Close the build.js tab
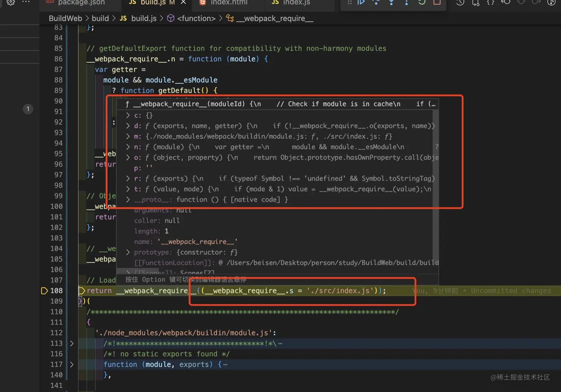Screen dimensions: 561x392 183,2
